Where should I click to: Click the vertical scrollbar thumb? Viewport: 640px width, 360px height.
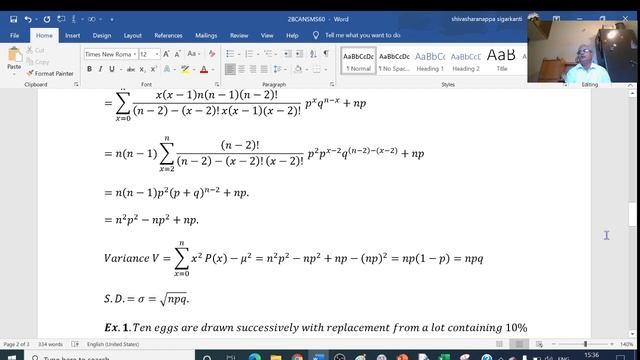632,213
